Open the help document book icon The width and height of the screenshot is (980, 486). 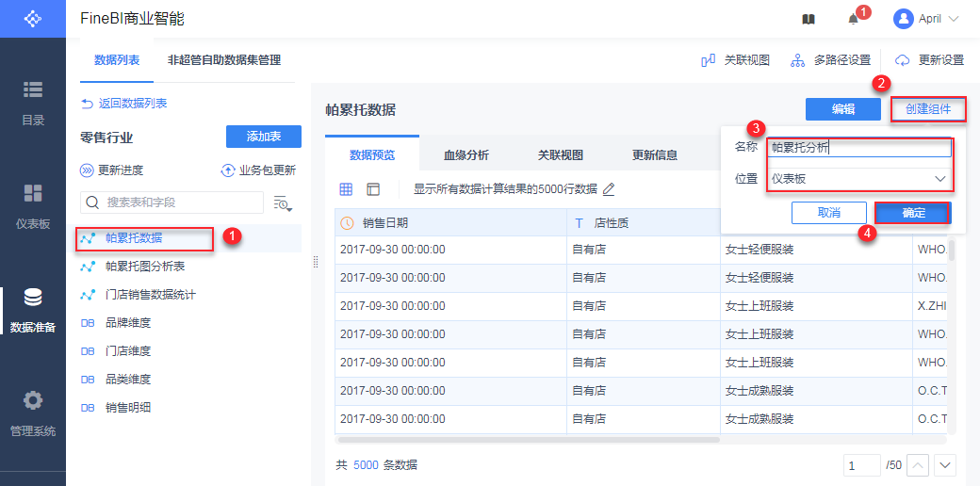point(808,19)
